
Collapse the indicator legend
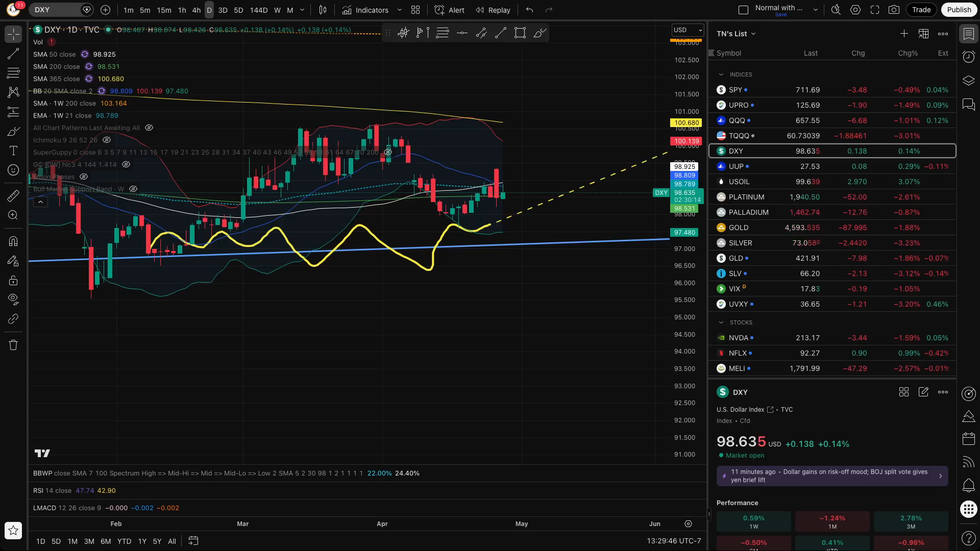(40, 202)
